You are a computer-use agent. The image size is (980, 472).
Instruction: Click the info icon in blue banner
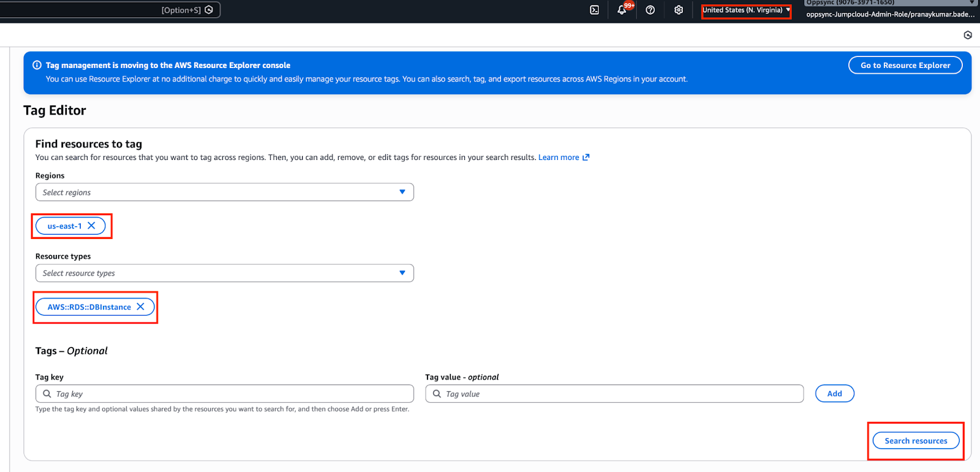[x=37, y=65]
